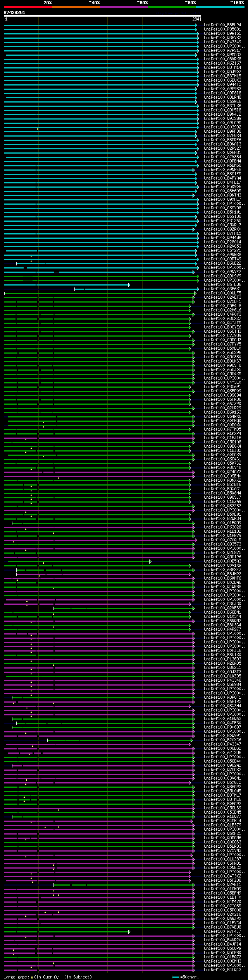Select UniRef100_Q6BP09 label
Image resolution: width=248 pixels, height=980 pixels.
point(222,391)
